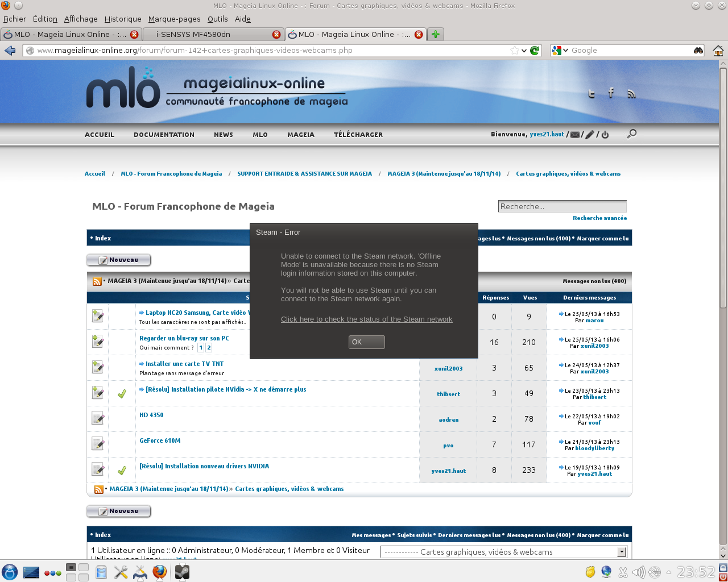Open the site's Twitter icon
The width and height of the screenshot is (728, 582).
click(591, 94)
